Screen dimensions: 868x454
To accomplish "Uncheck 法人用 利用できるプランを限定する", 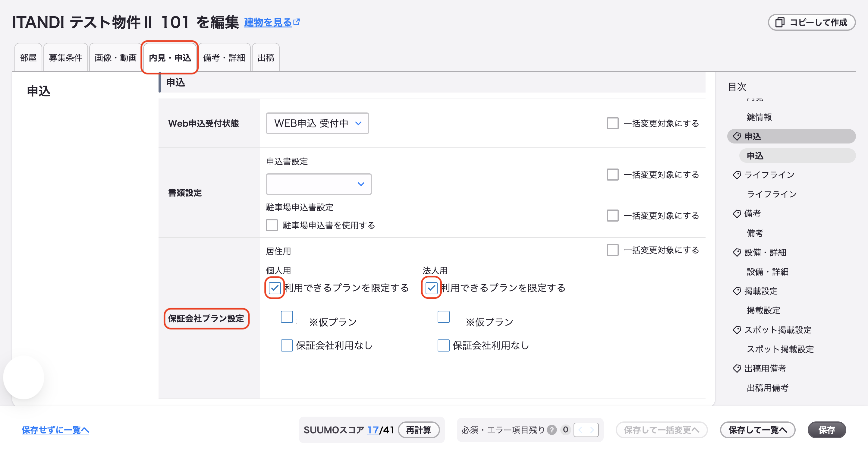I will click(431, 288).
